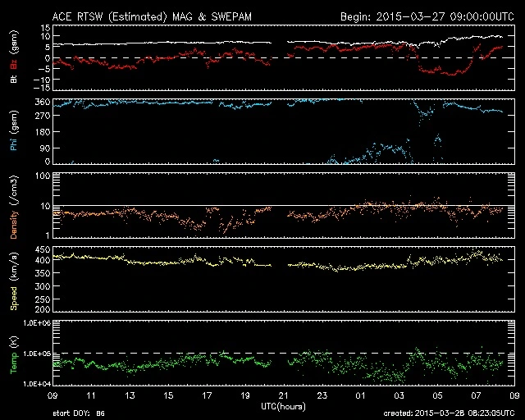Click the green Temp (K) axis label

tap(14, 353)
